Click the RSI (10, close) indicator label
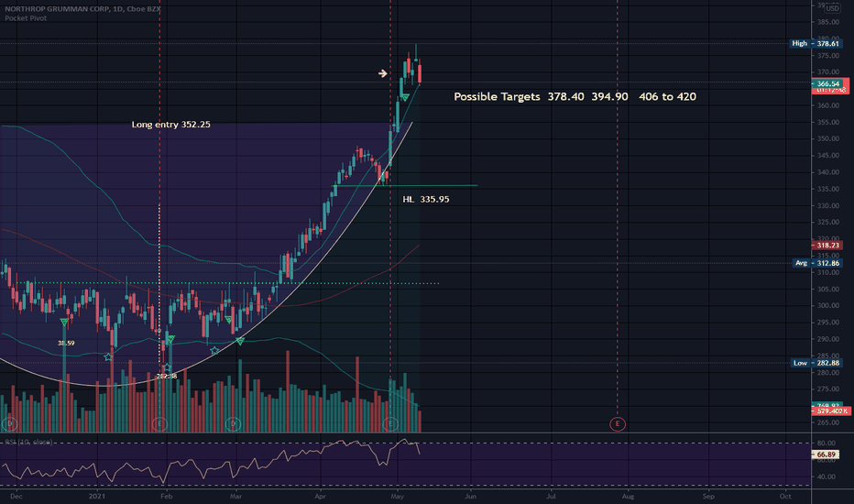Image resolution: width=854 pixels, height=504 pixels. [28, 442]
